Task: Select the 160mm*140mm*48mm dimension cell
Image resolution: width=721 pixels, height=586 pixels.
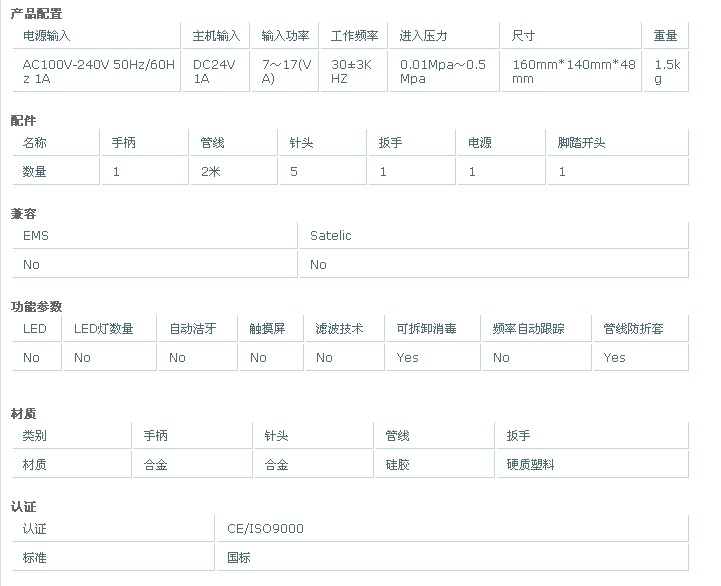Action: coord(573,71)
